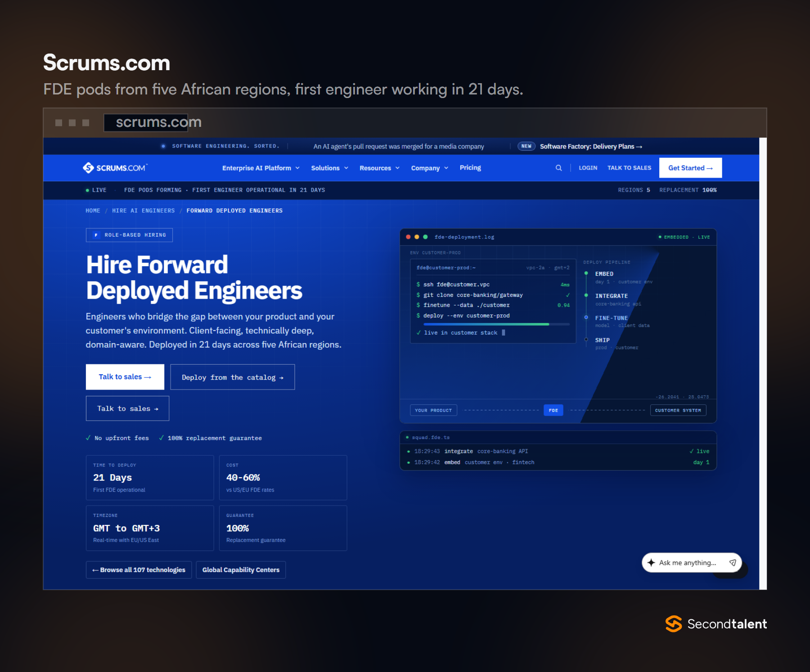Click 'live in customer stack' terminal line
This screenshot has width=810, height=672.
tap(460, 333)
